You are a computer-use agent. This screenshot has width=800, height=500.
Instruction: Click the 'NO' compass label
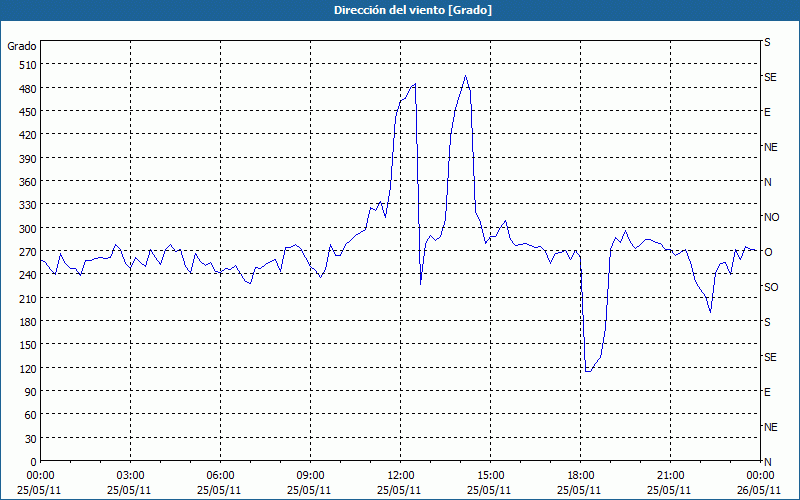pos(771,217)
